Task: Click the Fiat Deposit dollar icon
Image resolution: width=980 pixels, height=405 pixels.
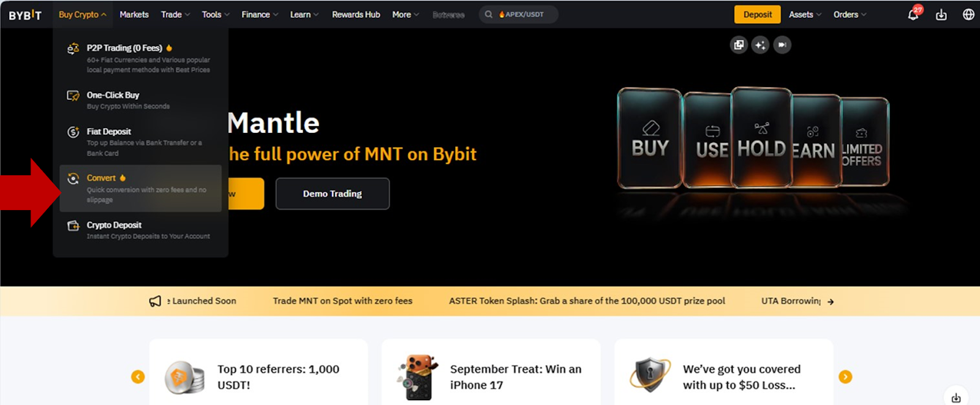Action: [x=73, y=132]
